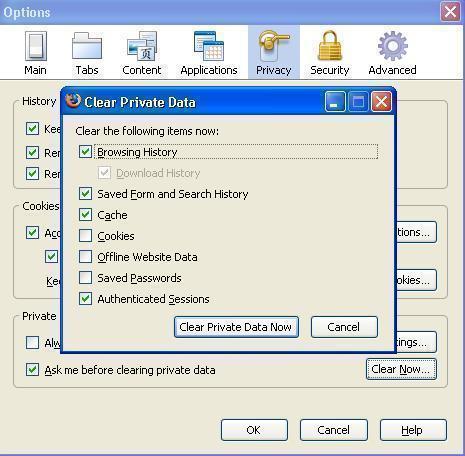Toggle the Always clear private data checkbox
The height and width of the screenshot is (456, 465).
(x=32, y=342)
